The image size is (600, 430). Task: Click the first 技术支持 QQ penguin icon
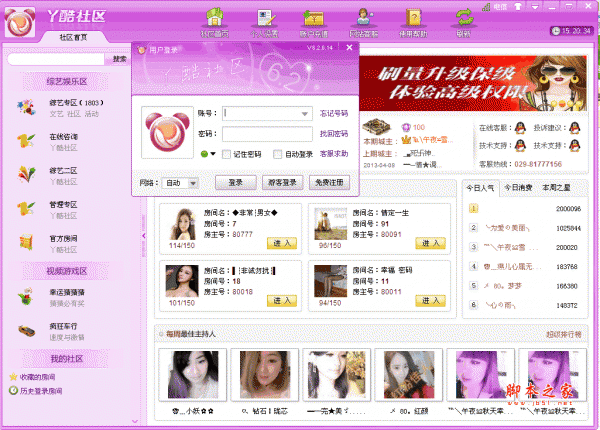pos(520,145)
